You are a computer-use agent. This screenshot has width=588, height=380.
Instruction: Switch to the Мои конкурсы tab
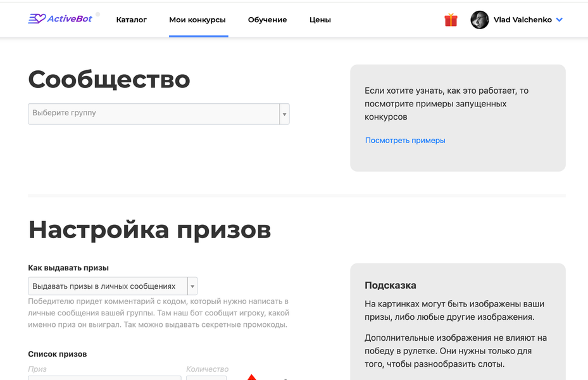pyautogui.click(x=197, y=20)
